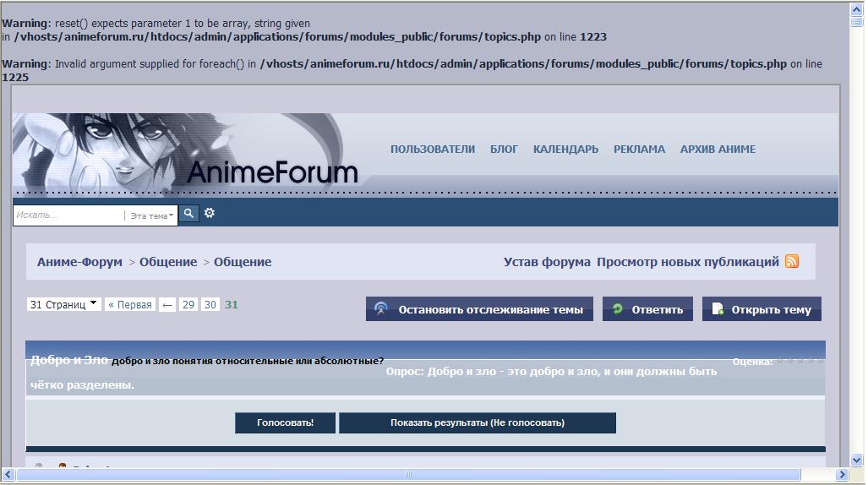Image resolution: width=868 pixels, height=485 pixels.
Task: Expand the '31 Страниц' page dropdown
Action: point(63,304)
